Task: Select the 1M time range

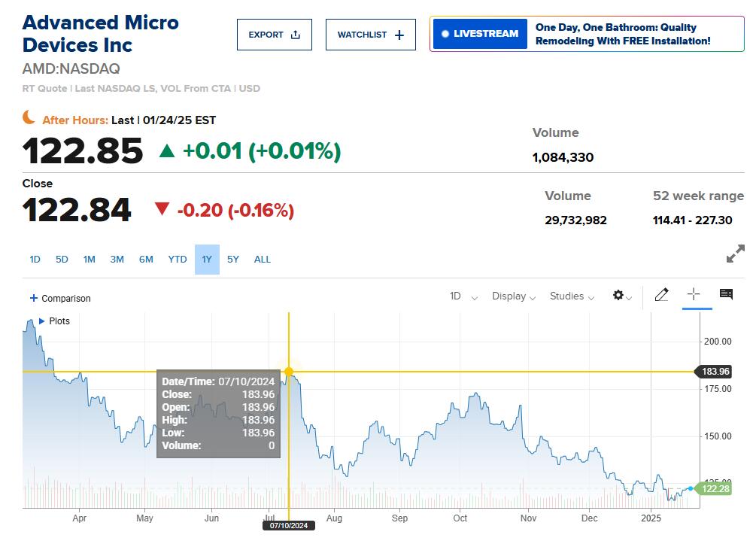Action: pos(90,260)
